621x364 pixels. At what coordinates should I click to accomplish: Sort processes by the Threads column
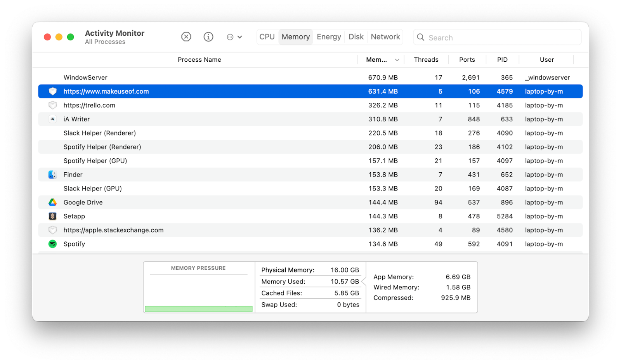426,59
